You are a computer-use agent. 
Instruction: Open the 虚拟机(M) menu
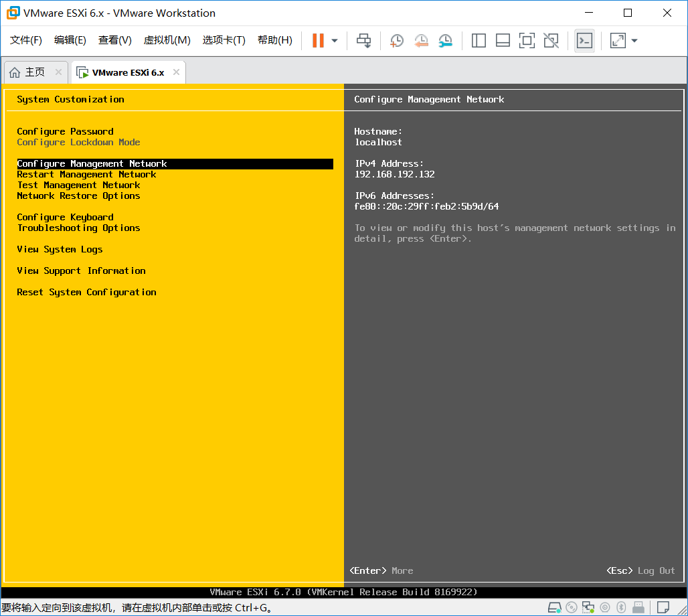tap(167, 40)
